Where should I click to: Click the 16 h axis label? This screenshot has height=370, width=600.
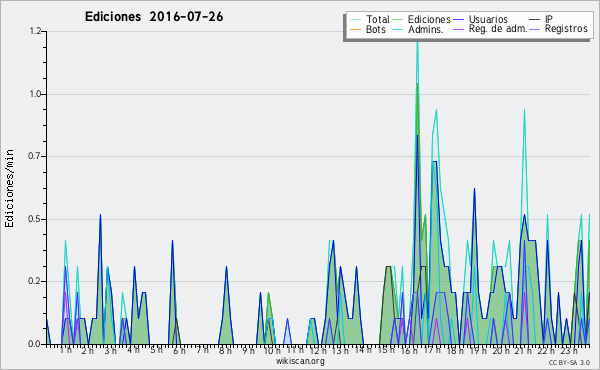(x=409, y=350)
